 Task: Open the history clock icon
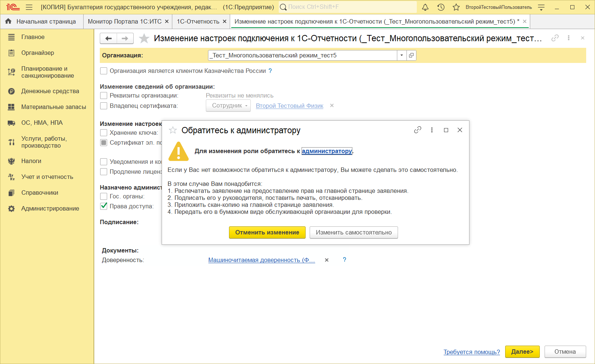[441, 7]
